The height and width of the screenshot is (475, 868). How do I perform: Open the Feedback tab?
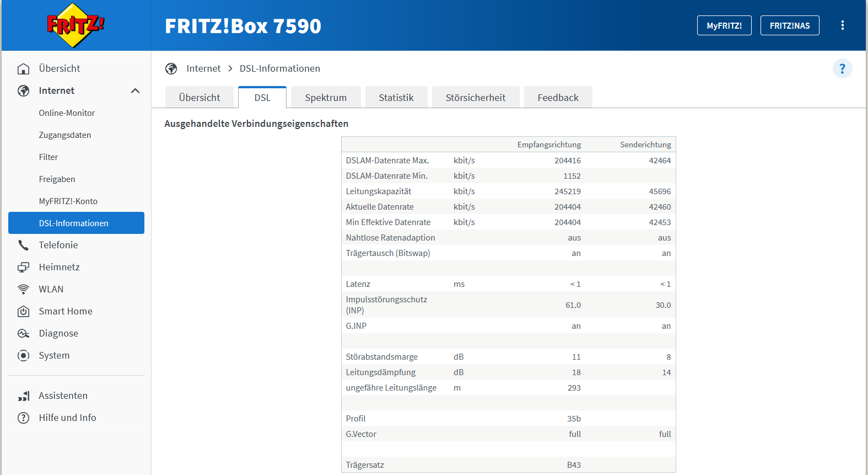pos(558,97)
